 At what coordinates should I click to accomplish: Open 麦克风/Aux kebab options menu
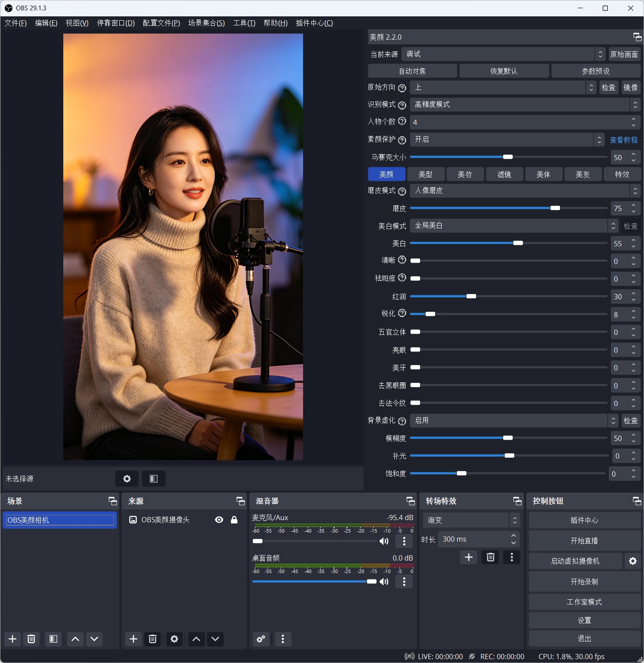click(x=404, y=541)
